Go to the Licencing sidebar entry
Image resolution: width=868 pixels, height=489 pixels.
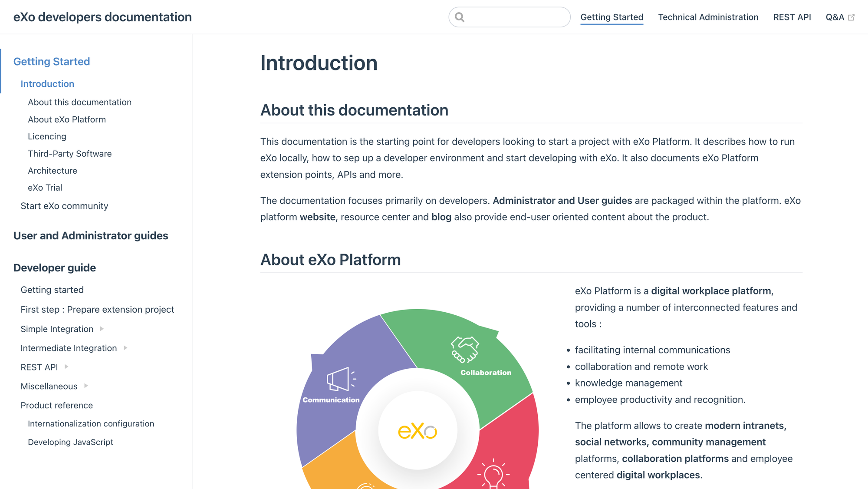click(x=47, y=136)
